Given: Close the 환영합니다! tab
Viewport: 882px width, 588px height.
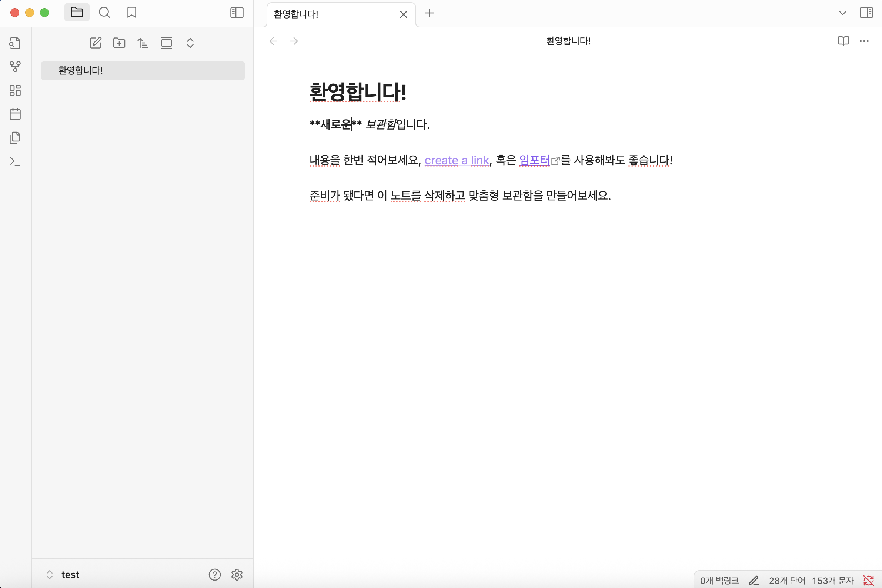Looking at the screenshot, I should click(x=404, y=14).
